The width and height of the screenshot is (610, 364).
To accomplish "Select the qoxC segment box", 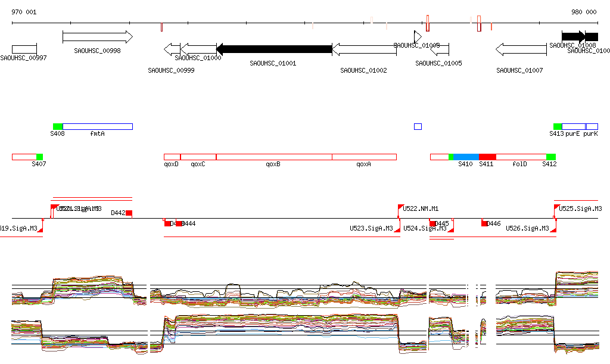I will [x=198, y=157].
